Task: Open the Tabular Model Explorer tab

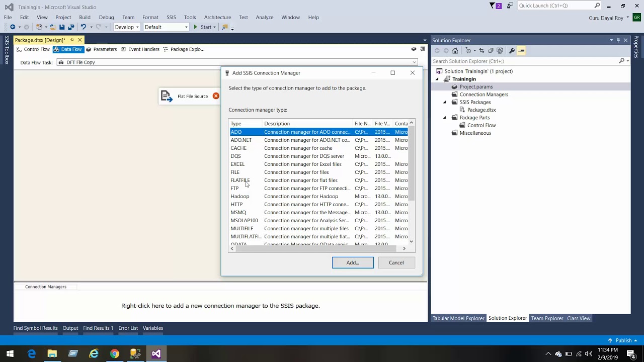Action: [458, 318]
